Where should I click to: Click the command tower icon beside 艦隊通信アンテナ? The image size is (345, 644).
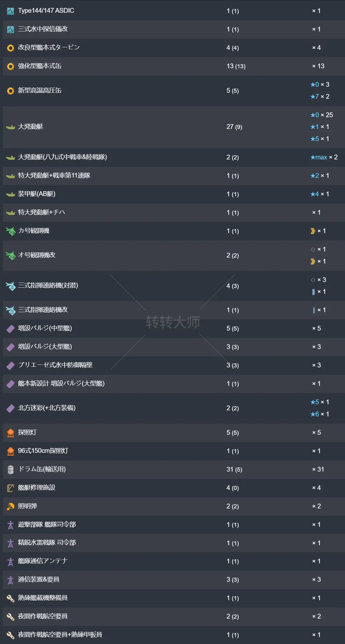point(10,562)
